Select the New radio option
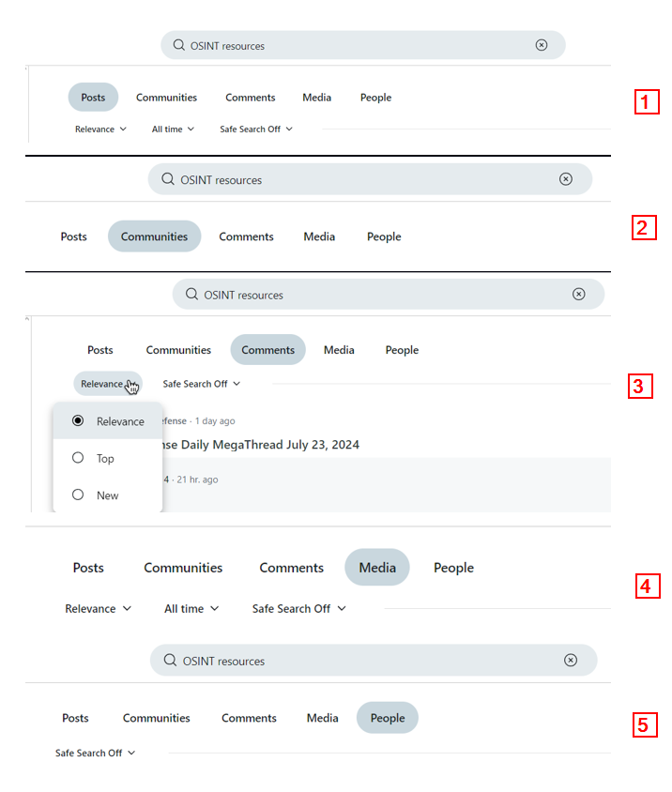This screenshot has width=672, height=792. click(x=78, y=495)
